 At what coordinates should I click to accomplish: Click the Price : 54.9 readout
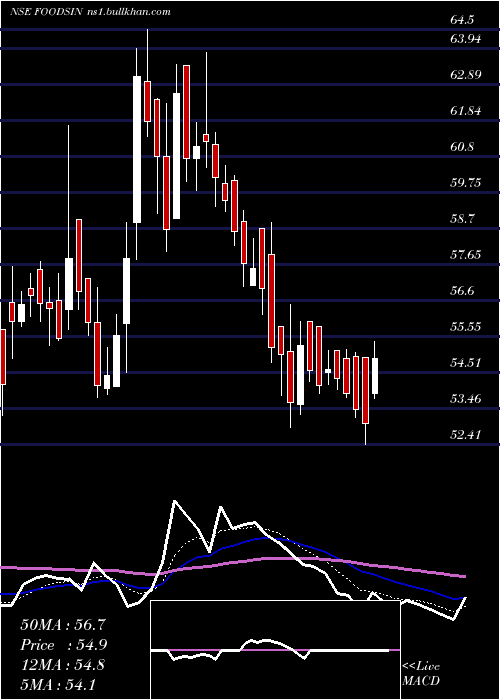pyautogui.click(x=64, y=645)
